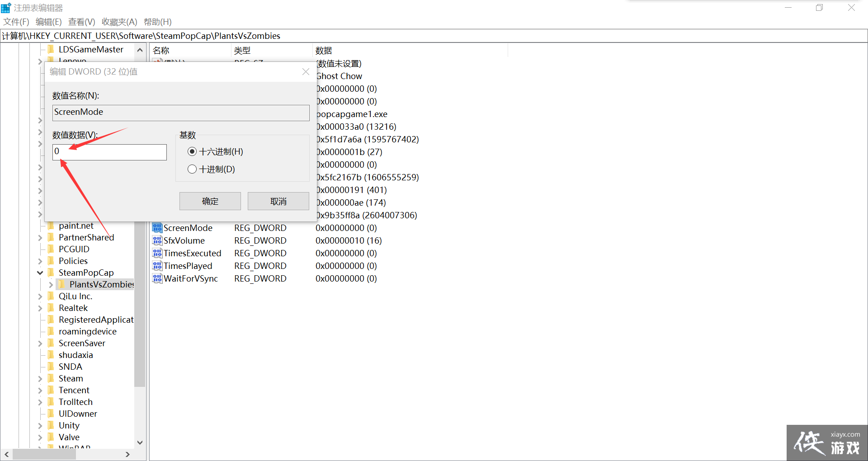
Task: Click the tree horizontal scroll-left arrow
Action: click(x=6, y=454)
